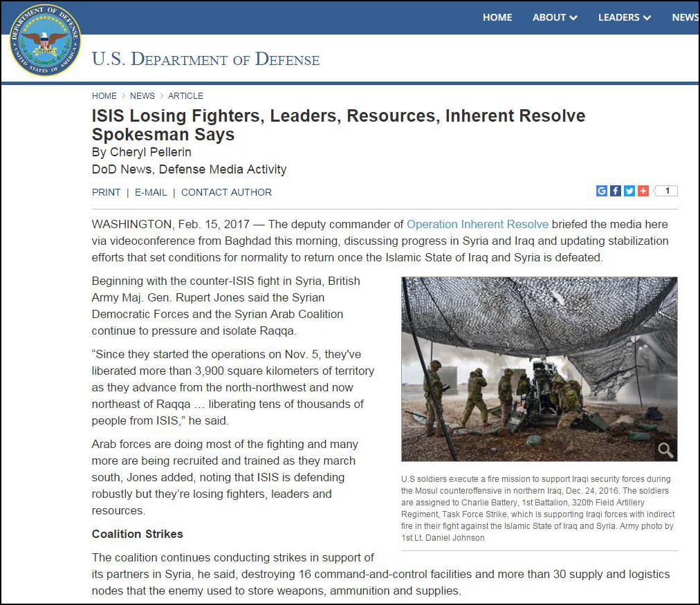The width and height of the screenshot is (700, 605).
Task: Click photo caption about Mosul counteroffensive
Action: 538,508
